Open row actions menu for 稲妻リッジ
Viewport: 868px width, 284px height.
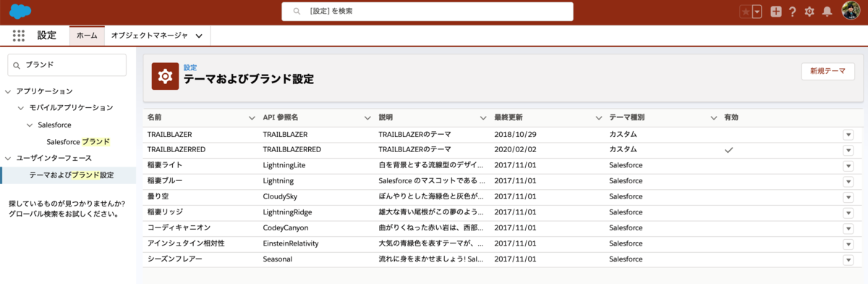coord(848,212)
